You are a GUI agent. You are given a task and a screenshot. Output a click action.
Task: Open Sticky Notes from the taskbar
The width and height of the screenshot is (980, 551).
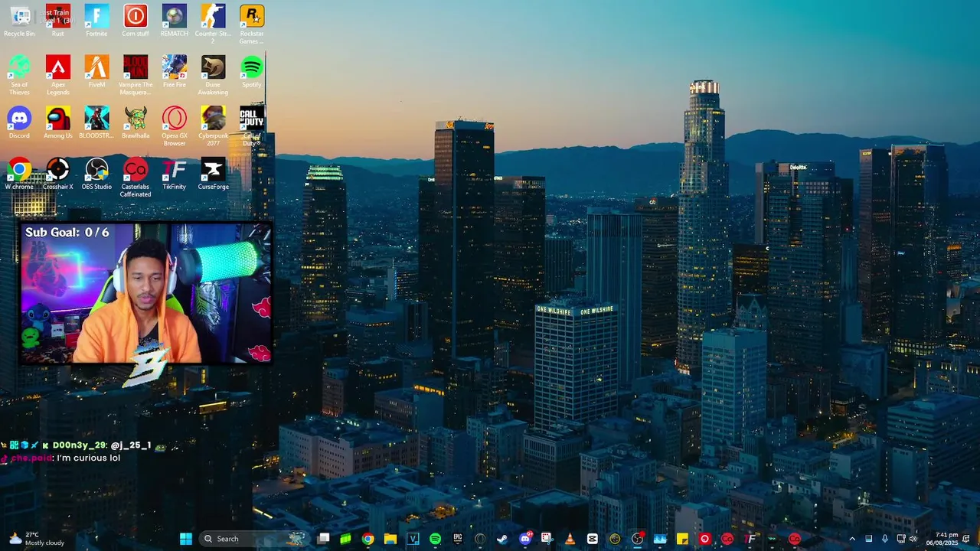click(682, 539)
